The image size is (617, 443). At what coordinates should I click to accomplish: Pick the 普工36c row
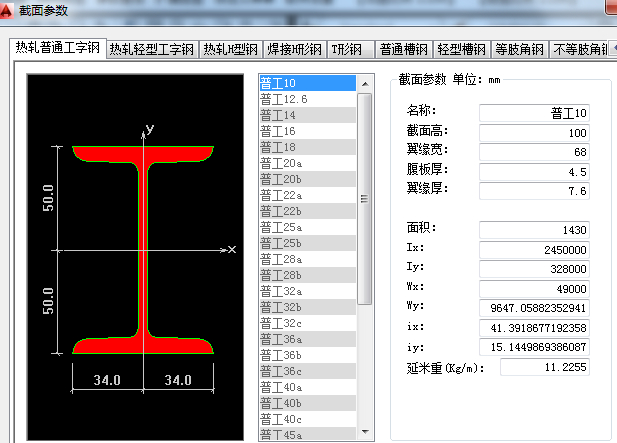[x=308, y=371]
